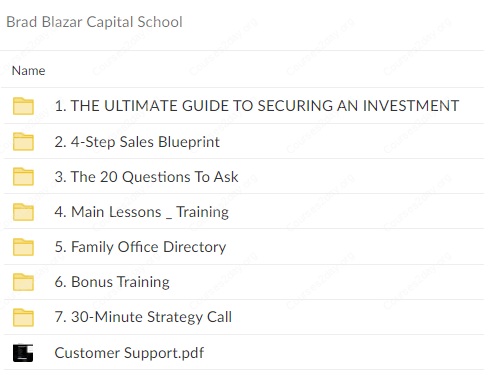Open "4. Main Lessons _ Training" folder name
Viewport: 484px width, 389px height.
click(x=142, y=212)
